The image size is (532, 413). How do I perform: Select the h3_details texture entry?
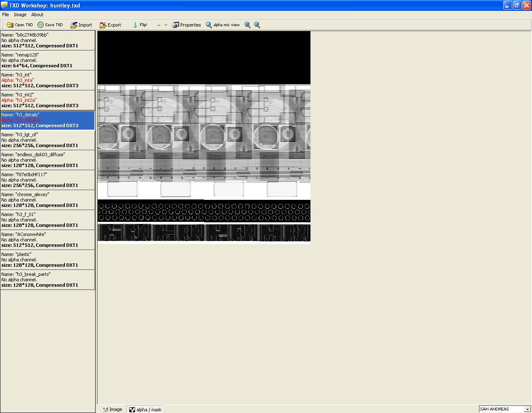pyautogui.click(x=48, y=120)
